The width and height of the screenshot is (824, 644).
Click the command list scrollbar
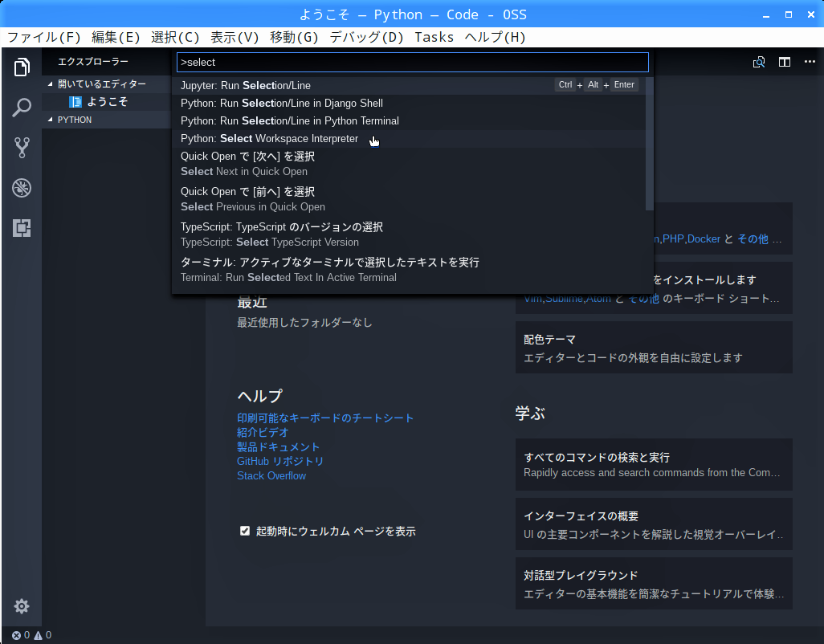(x=650, y=144)
